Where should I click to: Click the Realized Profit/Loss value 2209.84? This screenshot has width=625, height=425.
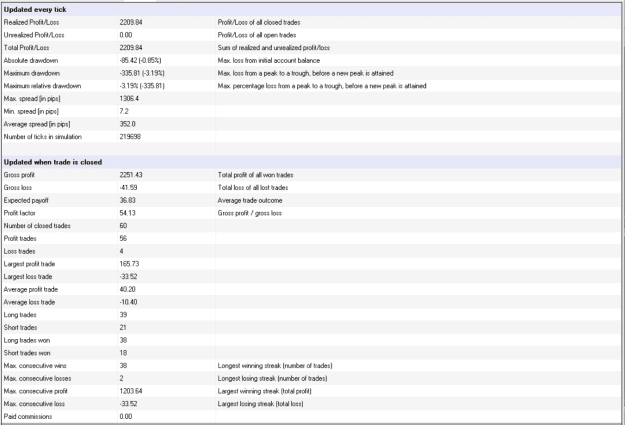pos(131,22)
